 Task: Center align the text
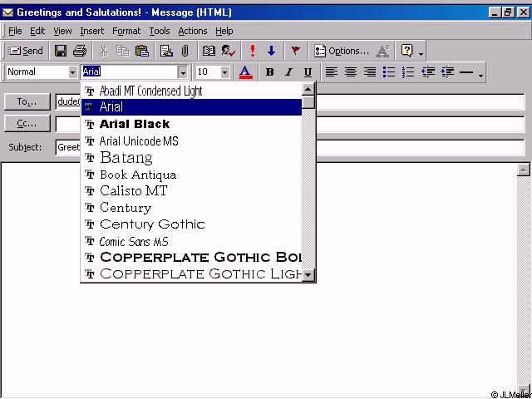pyautogui.click(x=351, y=72)
